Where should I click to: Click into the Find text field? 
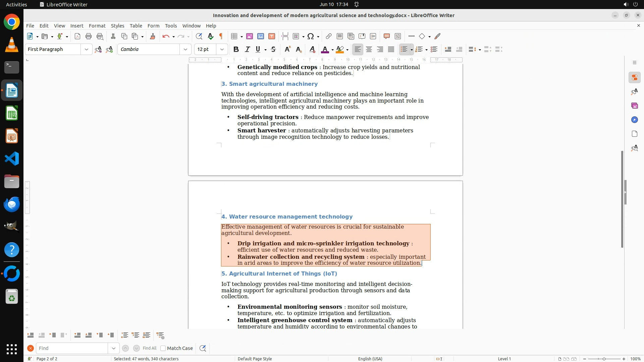point(72,348)
